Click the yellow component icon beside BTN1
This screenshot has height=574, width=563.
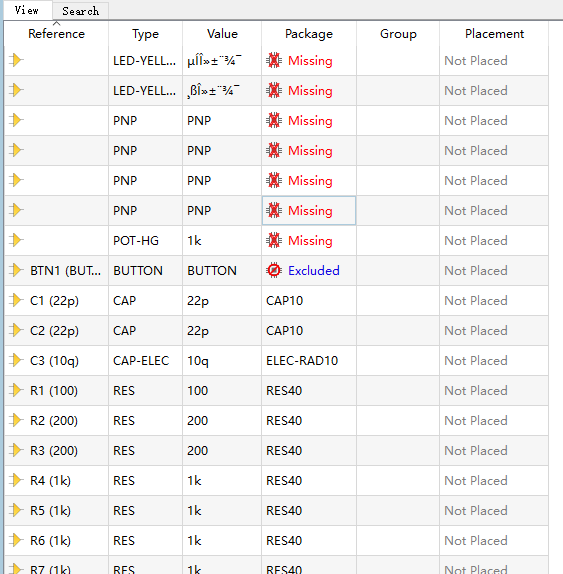coord(16,270)
